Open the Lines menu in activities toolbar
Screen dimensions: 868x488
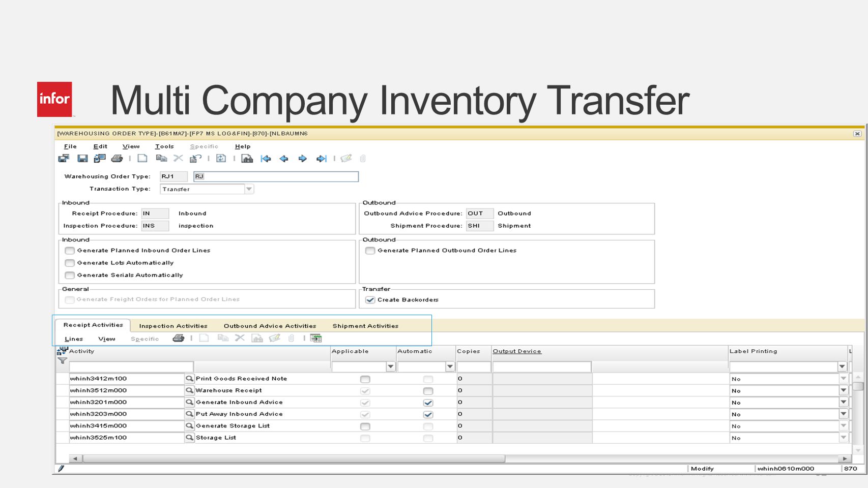click(74, 339)
